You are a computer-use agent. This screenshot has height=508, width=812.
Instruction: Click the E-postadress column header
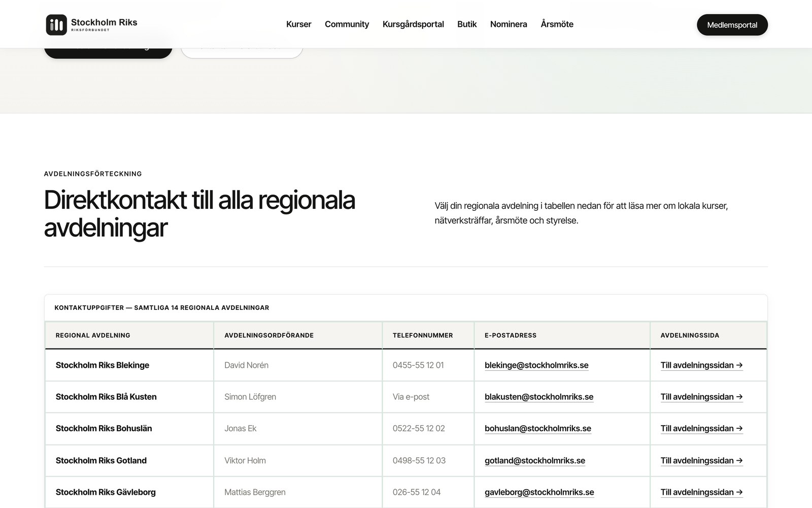[562, 335]
